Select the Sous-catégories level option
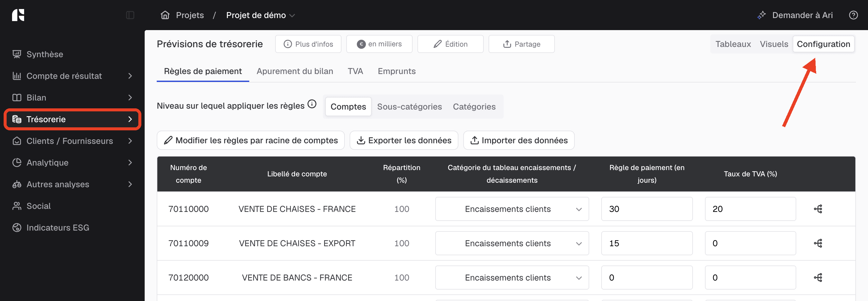The image size is (868, 301). (x=409, y=107)
